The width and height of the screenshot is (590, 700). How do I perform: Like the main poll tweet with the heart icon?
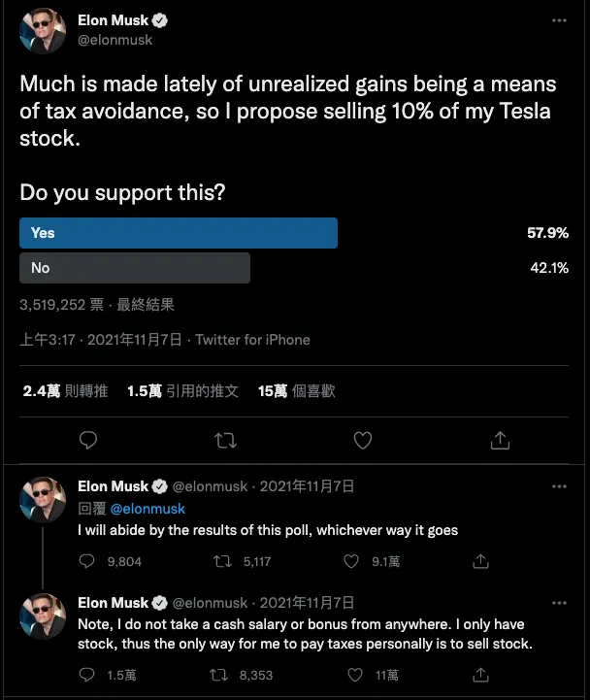tap(363, 441)
